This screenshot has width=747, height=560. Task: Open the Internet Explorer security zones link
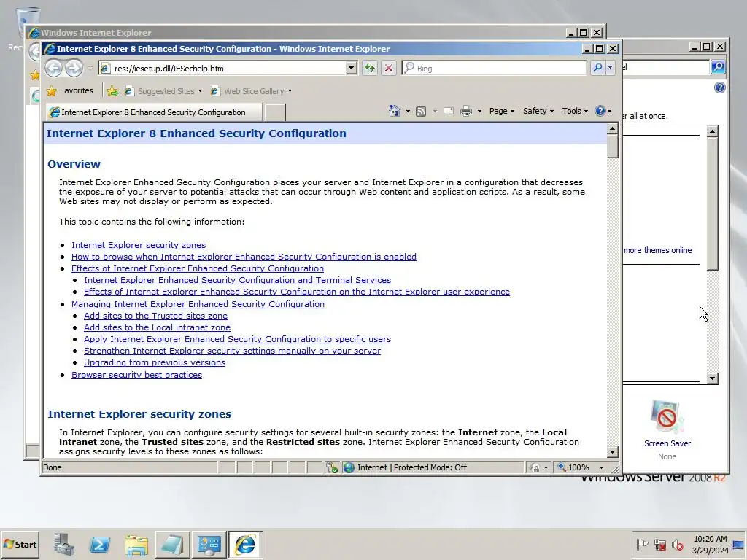coord(139,245)
